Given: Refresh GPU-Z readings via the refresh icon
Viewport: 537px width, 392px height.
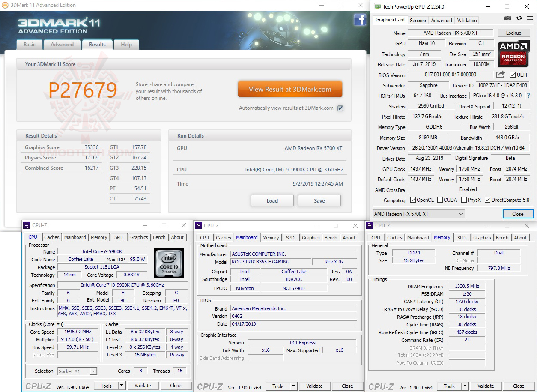Looking at the screenshot, I should click(x=519, y=18).
